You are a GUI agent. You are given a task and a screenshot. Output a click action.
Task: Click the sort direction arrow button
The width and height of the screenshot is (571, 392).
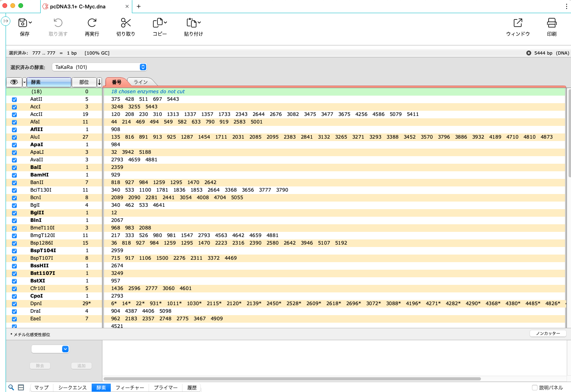[x=100, y=82]
